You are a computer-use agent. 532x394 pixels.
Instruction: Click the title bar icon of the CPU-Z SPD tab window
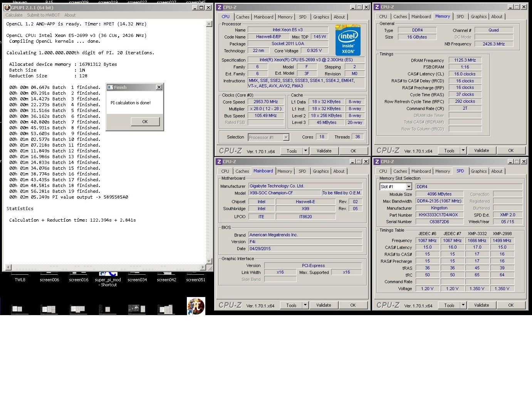[x=377, y=162]
